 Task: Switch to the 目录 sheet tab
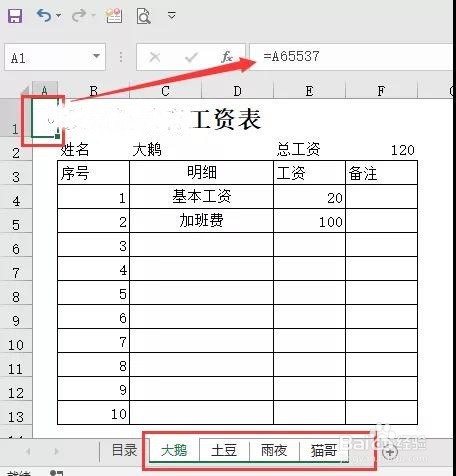pos(124,450)
